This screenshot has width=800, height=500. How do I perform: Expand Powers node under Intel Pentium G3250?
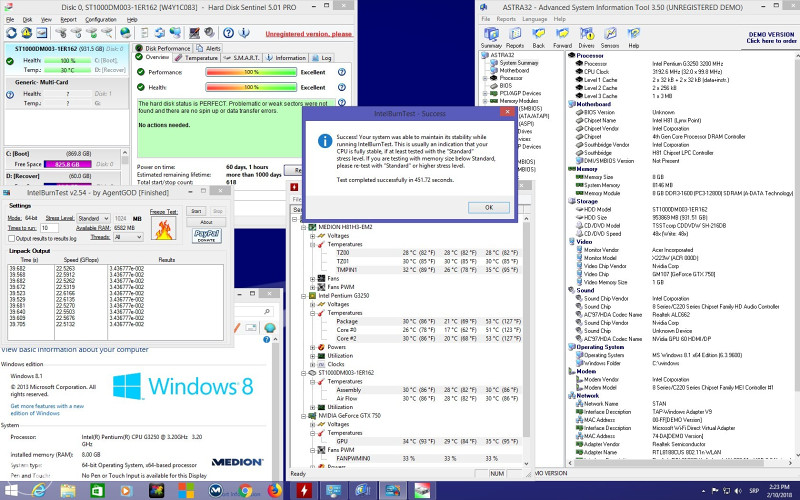(312, 347)
